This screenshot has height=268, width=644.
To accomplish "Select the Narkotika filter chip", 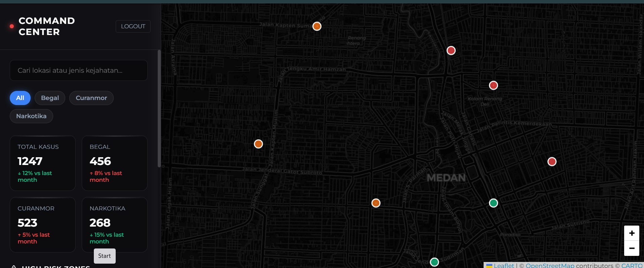I will pyautogui.click(x=31, y=116).
